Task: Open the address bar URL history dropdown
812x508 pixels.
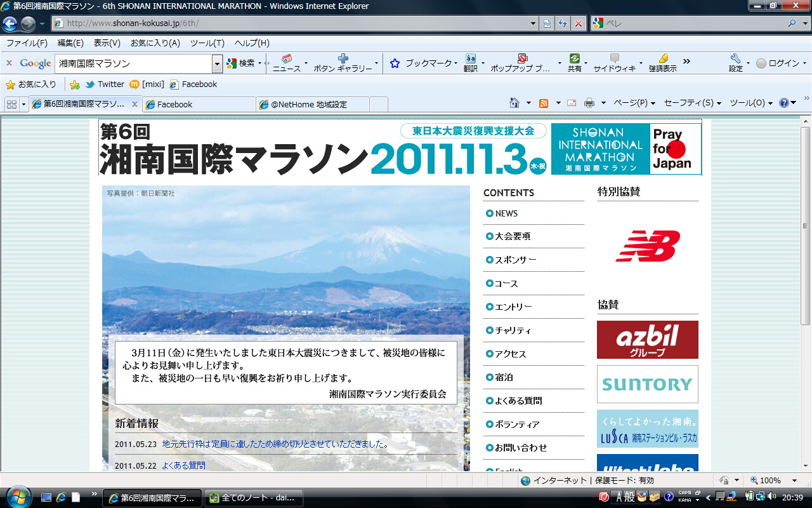Action: pos(534,23)
